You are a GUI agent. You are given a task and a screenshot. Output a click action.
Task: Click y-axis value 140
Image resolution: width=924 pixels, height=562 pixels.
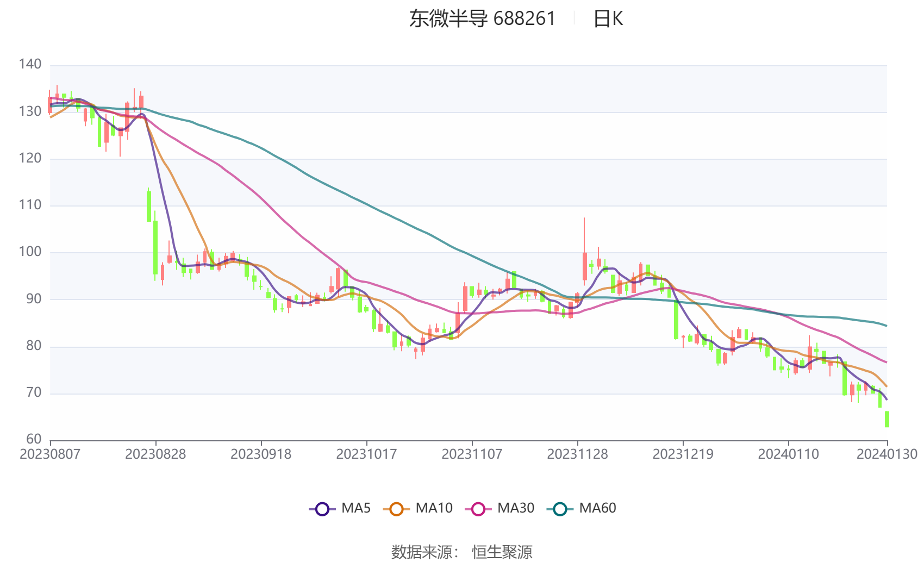[30, 64]
